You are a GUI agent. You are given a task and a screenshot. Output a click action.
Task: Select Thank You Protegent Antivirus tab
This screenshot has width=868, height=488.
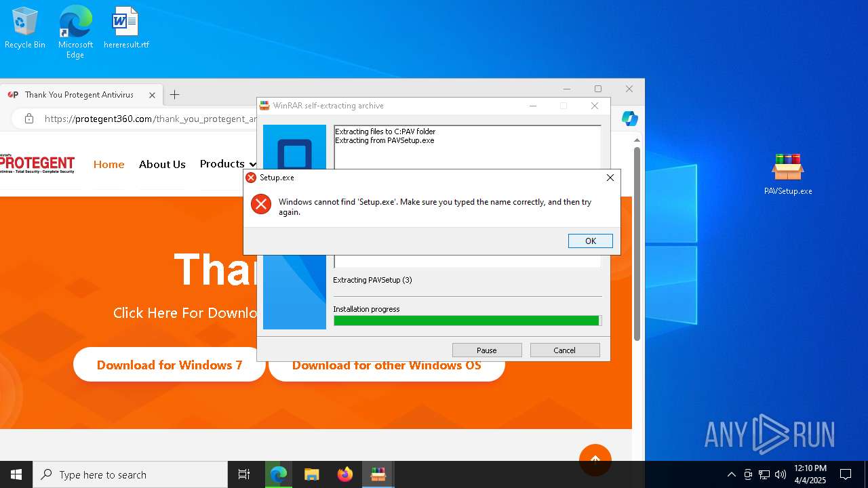79,95
